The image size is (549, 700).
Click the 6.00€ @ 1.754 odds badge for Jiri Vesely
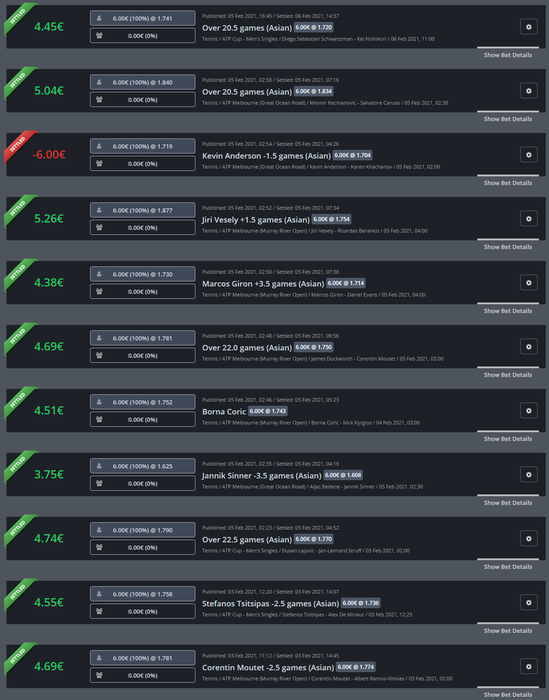pos(331,219)
